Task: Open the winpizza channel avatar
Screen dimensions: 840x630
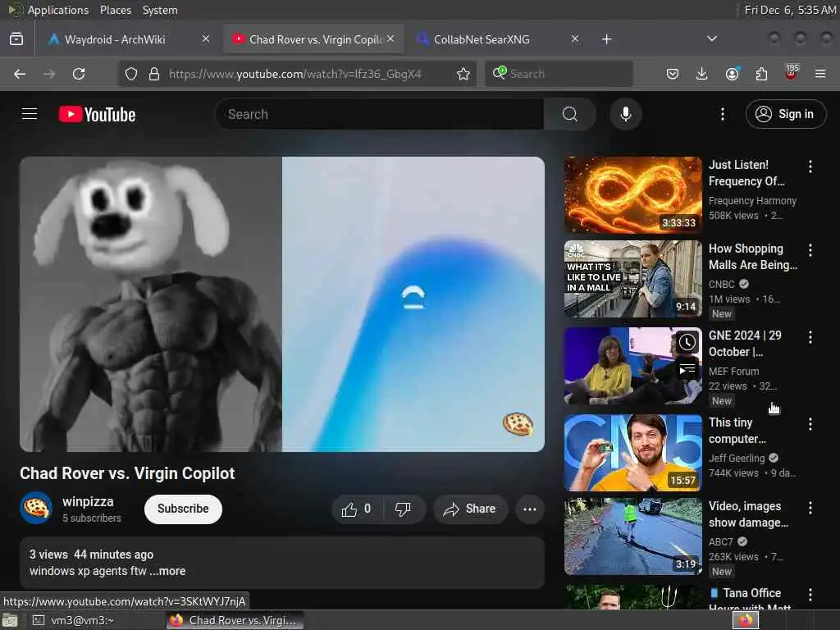Action: [x=36, y=508]
